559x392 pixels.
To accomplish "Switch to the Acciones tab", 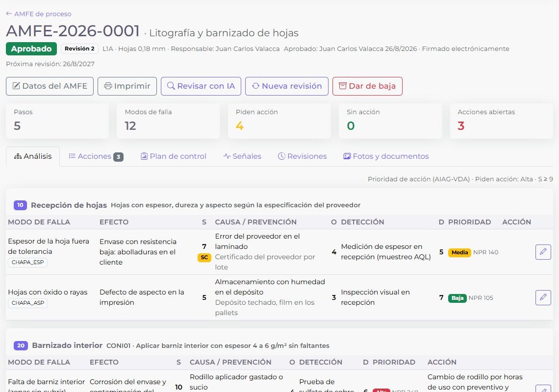I will (96, 156).
